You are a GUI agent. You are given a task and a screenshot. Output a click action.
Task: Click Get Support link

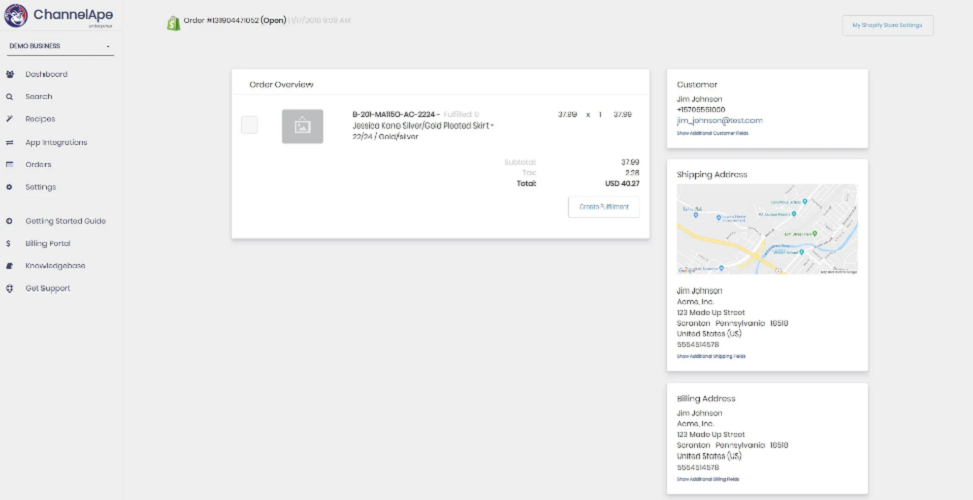click(x=48, y=288)
